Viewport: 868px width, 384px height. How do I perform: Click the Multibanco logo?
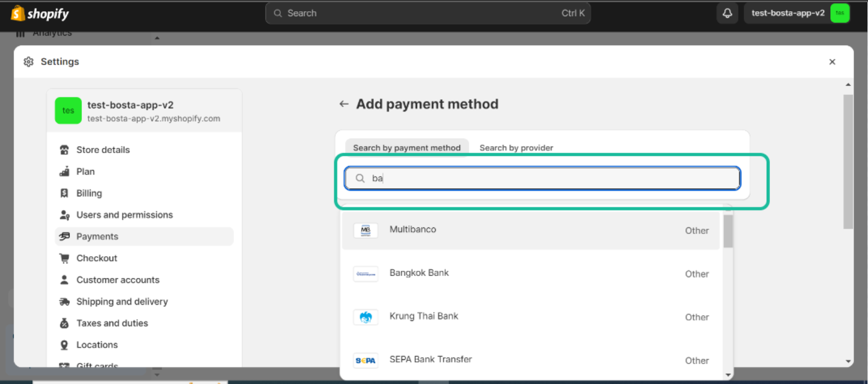[365, 230]
